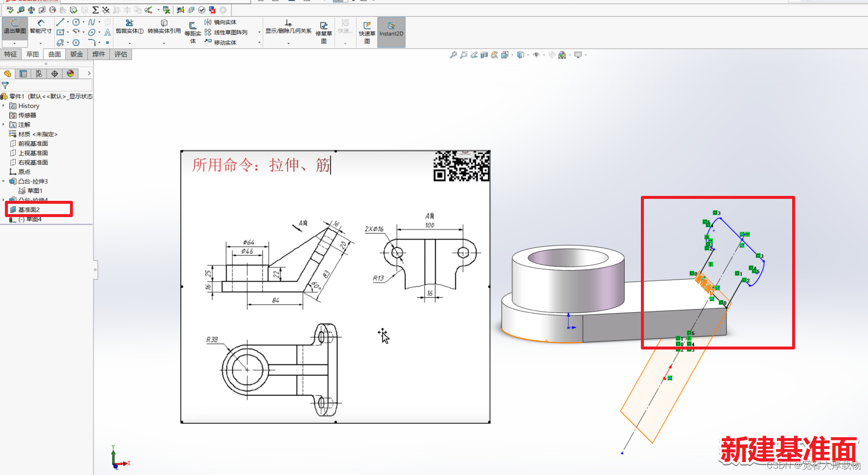Click the Spell Check (Abc) toolbar icon
The image size is (868, 475).
click(x=10, y=10)
